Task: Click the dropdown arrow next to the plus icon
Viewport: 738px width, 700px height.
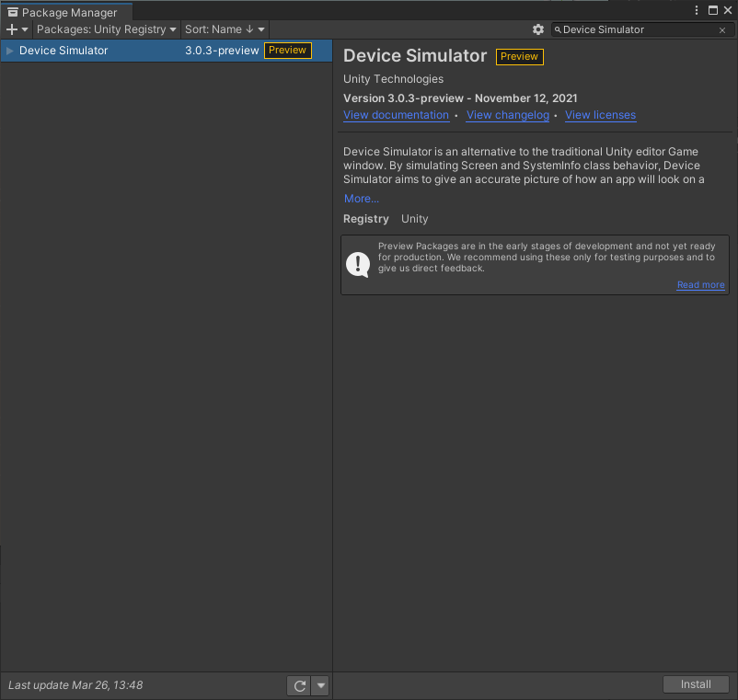Action: [25, 29]
